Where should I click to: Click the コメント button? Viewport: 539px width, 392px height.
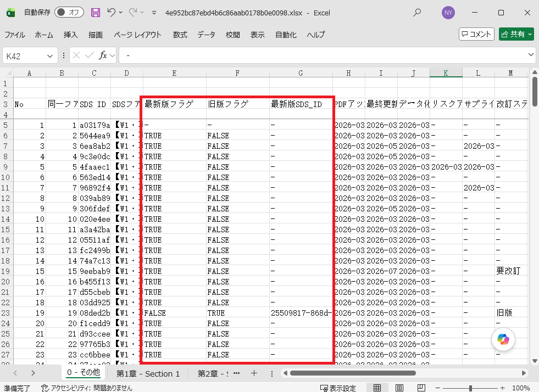point(476,34)
